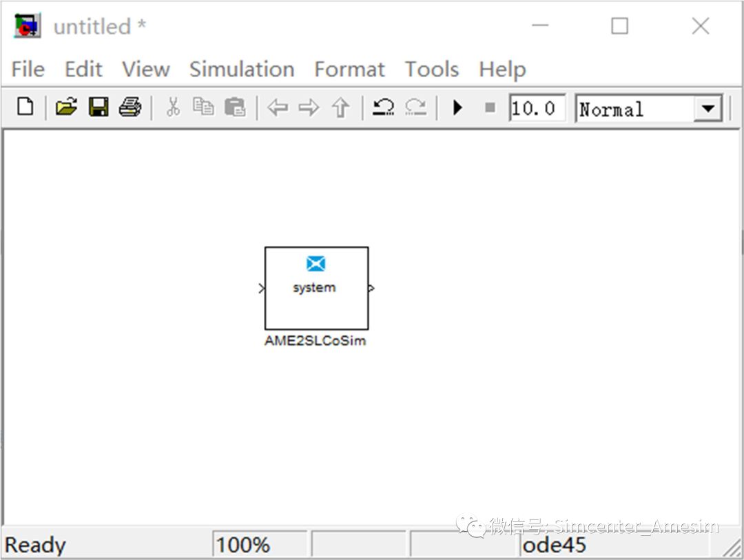The image size is (744, 560).
Task: Cut the selected block
Action: tap(173, 108)
